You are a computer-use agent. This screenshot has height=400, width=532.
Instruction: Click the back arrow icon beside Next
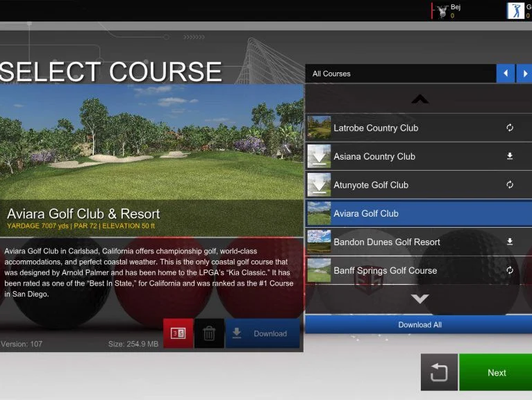point(439,372)
